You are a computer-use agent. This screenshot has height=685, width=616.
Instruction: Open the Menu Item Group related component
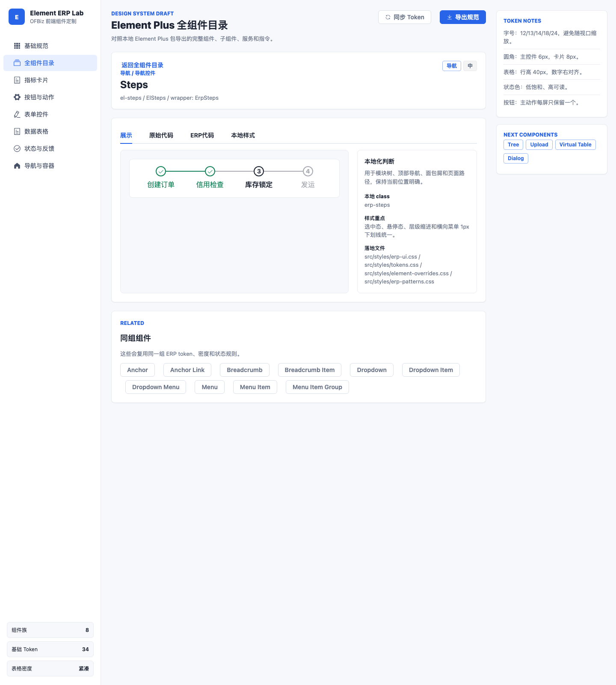click(x=317, y=387)
